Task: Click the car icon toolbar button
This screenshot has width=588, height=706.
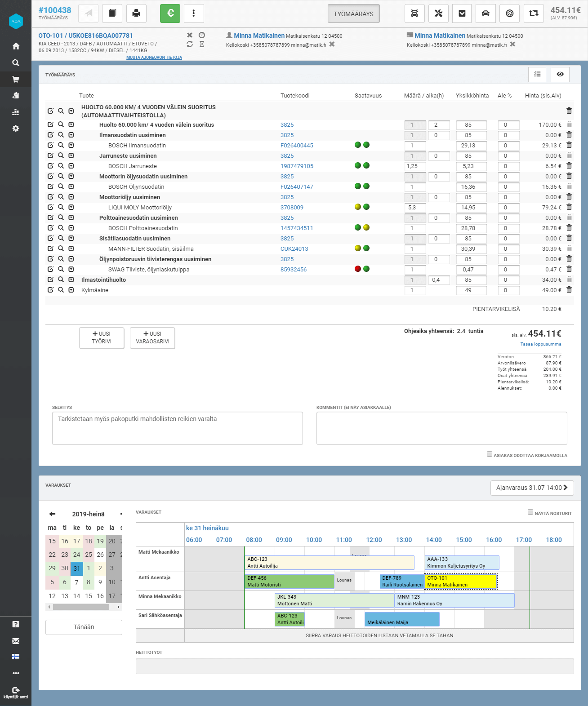Action: (x=486, y=13)
